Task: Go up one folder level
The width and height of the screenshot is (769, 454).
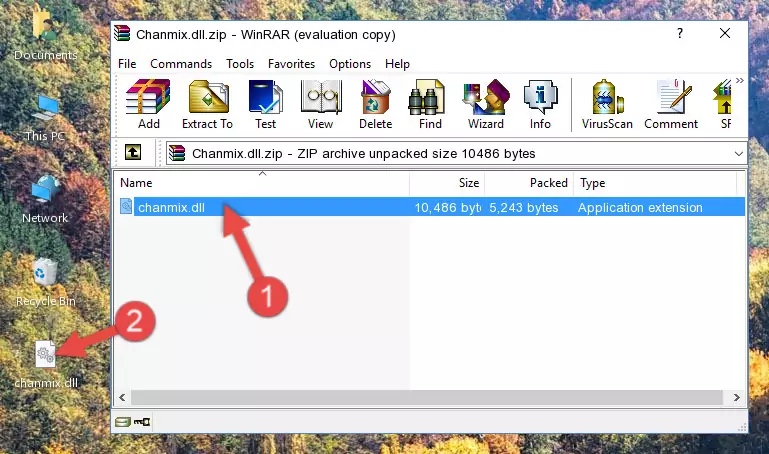Action: [133, 152]
